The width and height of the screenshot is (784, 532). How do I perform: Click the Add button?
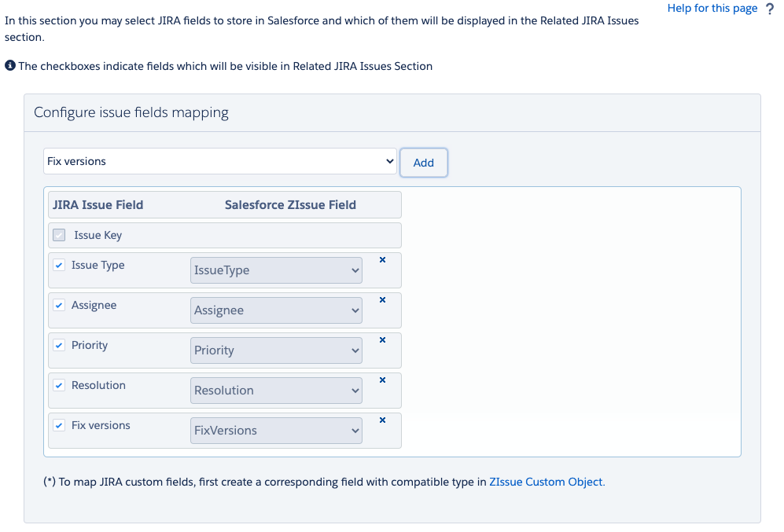pyautogui.click(x=424, y=163)
